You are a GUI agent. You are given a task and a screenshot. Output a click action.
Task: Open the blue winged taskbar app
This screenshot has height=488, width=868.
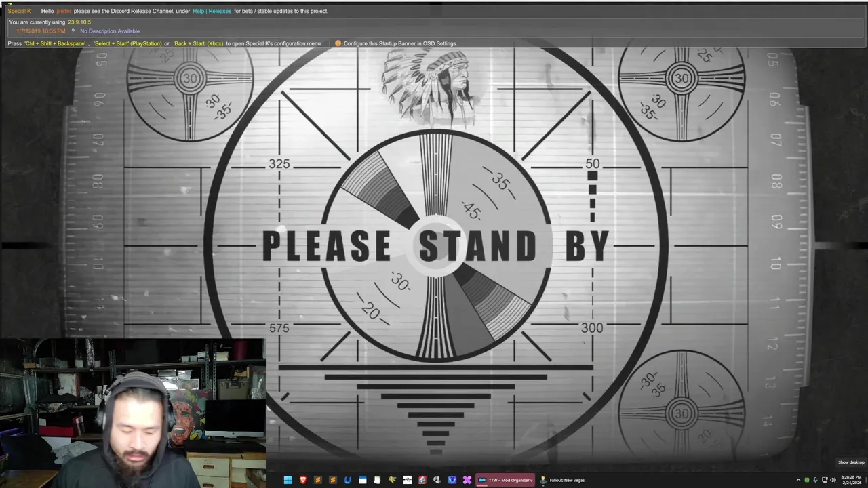tap(452, 480)
